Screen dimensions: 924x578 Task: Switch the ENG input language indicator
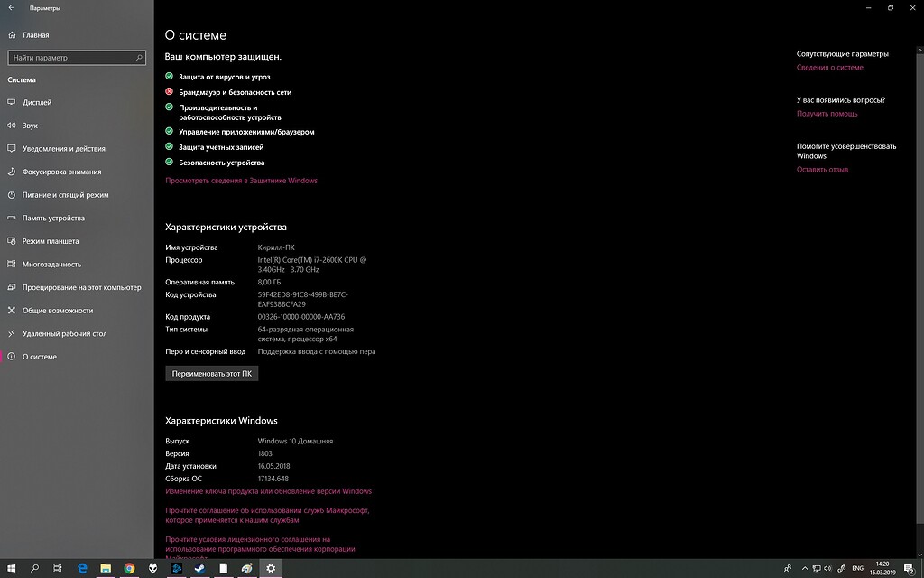(858, 569)
